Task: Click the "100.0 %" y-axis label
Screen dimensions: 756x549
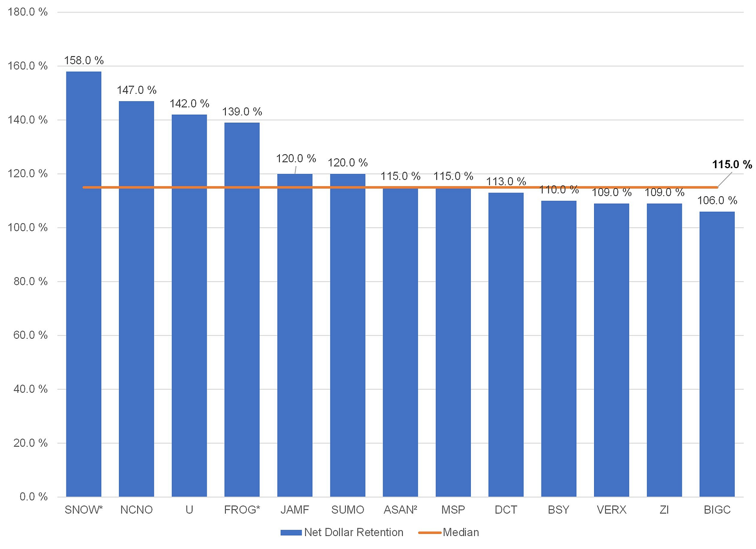Action: (x=28, y=228)
